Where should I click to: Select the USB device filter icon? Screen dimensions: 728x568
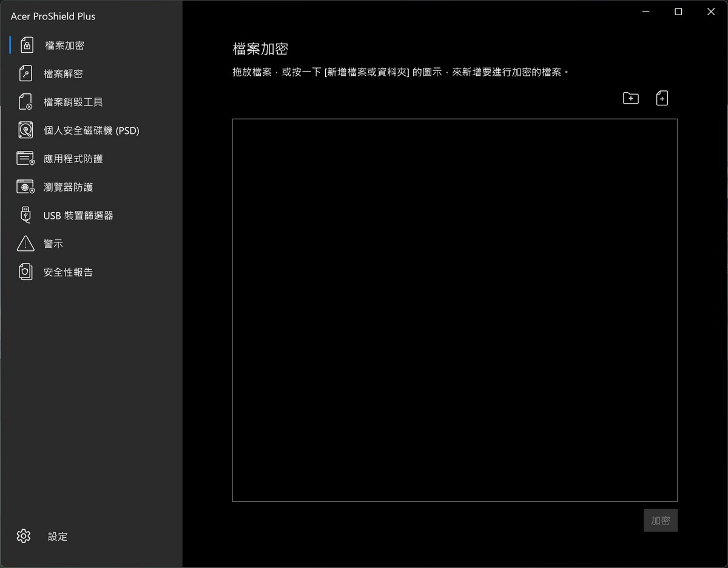pos(25,215)
